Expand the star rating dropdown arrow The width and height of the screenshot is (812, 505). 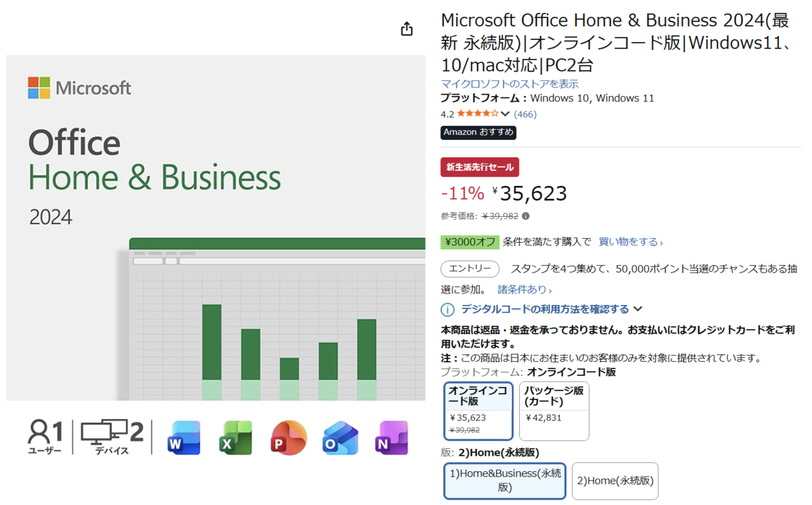(505, 114)
